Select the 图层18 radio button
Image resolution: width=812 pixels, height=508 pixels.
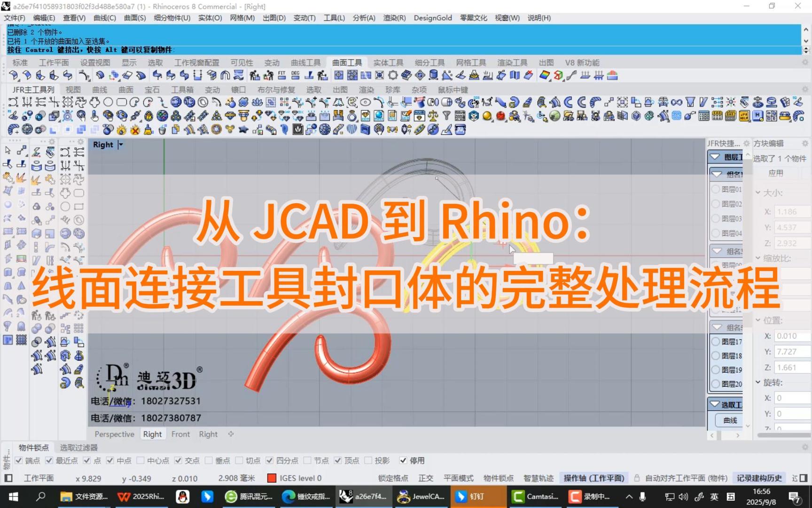(x=716, y=356)
